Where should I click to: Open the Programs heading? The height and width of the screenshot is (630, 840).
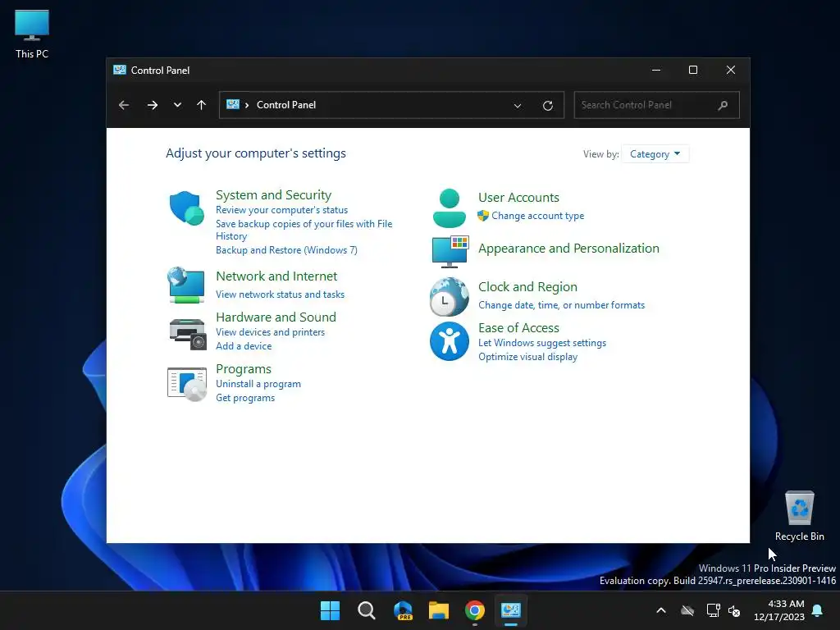pyautogui.click(x=243, y=369)
